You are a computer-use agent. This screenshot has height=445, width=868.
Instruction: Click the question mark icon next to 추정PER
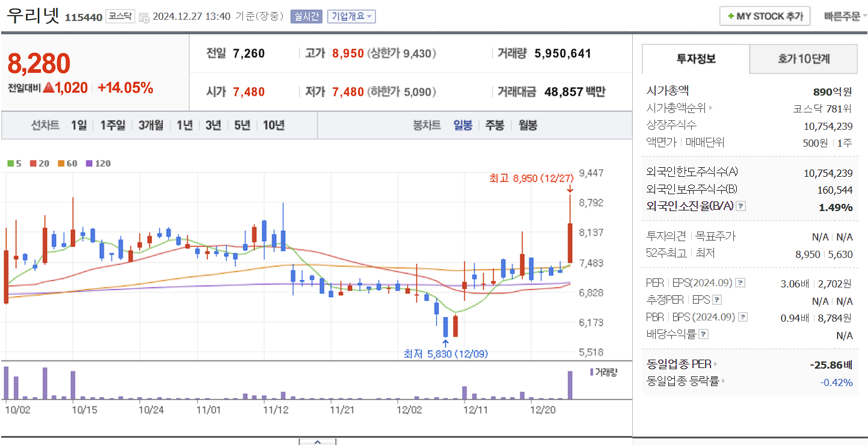pos(716,299)
